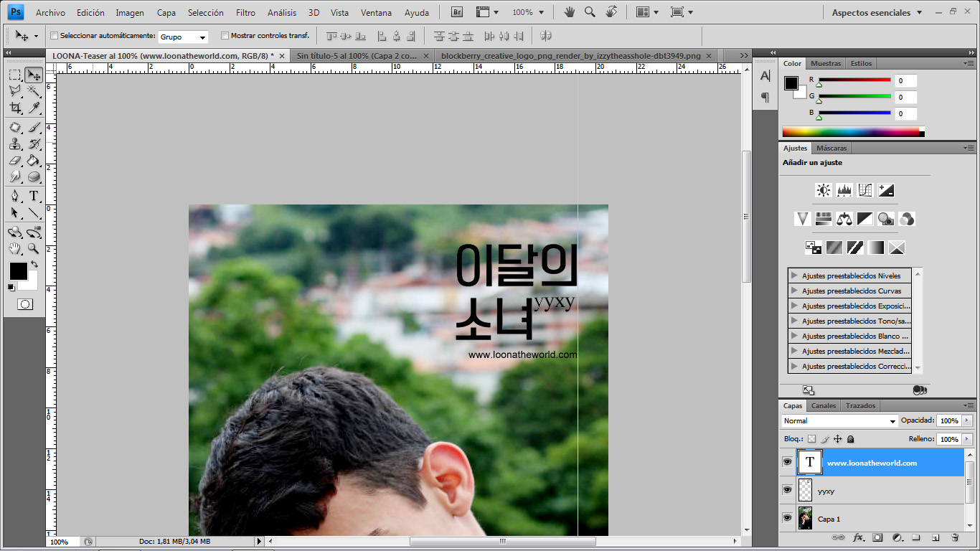This screenshot has height=551, width=980.
Task: Select the Rectangular Marquee tool
Action: coord(14,75)
